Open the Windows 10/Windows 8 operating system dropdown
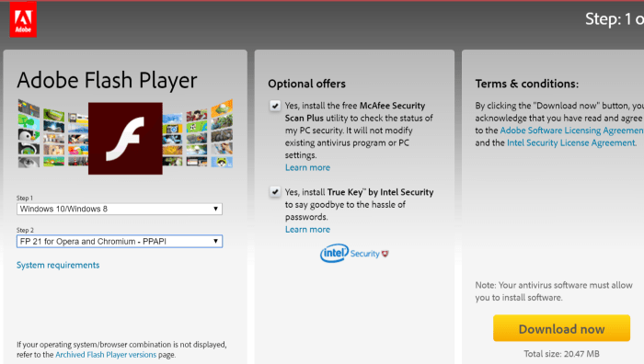Viewport: 644px width, 364px height. click(x=120, y=209)
